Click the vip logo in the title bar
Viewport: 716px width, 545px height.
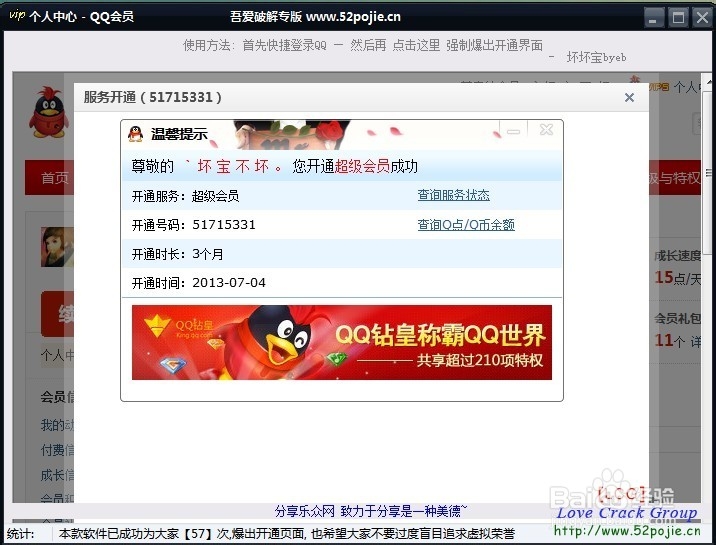pos(17,15)
